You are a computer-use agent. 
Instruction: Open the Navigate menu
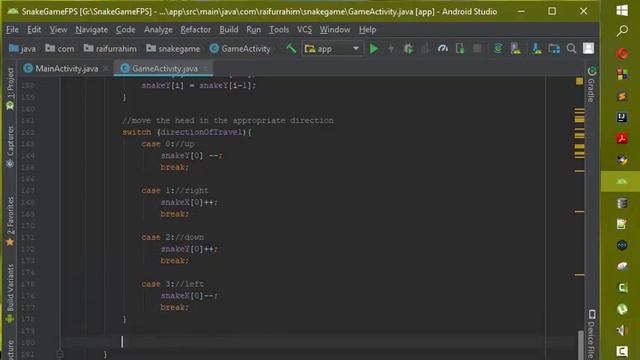tap(91, 29)
